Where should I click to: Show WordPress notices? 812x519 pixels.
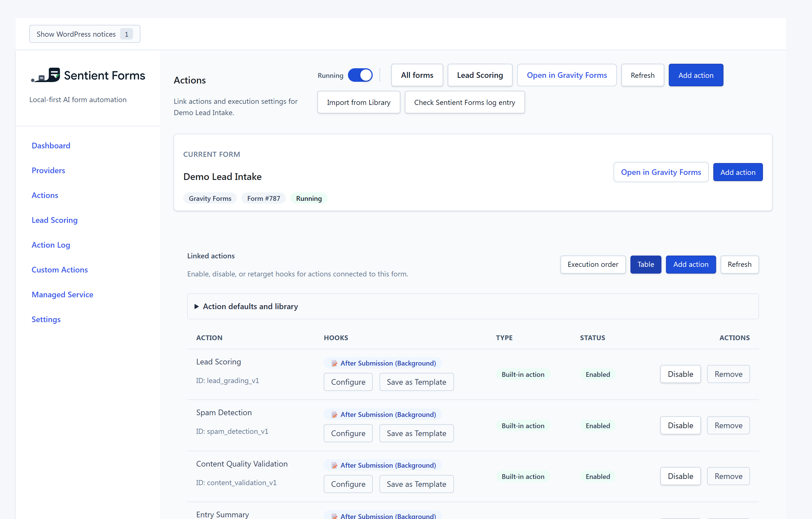click(85, 34)
